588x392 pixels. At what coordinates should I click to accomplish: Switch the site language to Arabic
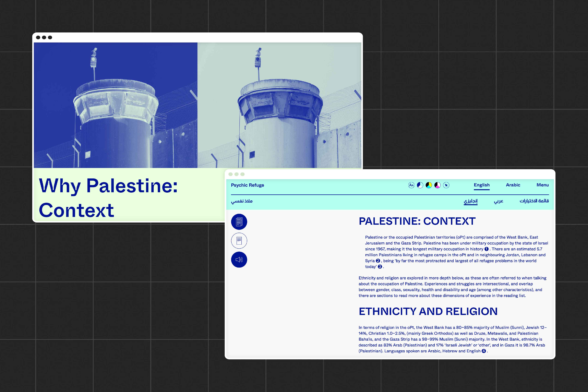(x=513, y=185)
